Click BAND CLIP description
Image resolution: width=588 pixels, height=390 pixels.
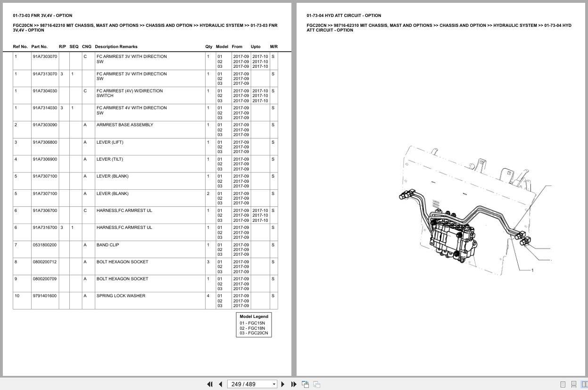coord(108,245)
